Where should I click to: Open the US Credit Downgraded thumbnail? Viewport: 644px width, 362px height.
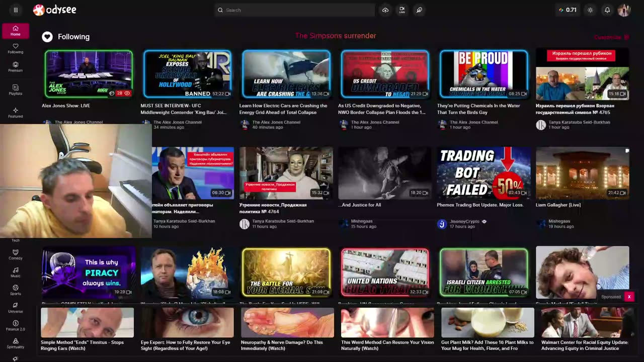[x=385, y=74]
